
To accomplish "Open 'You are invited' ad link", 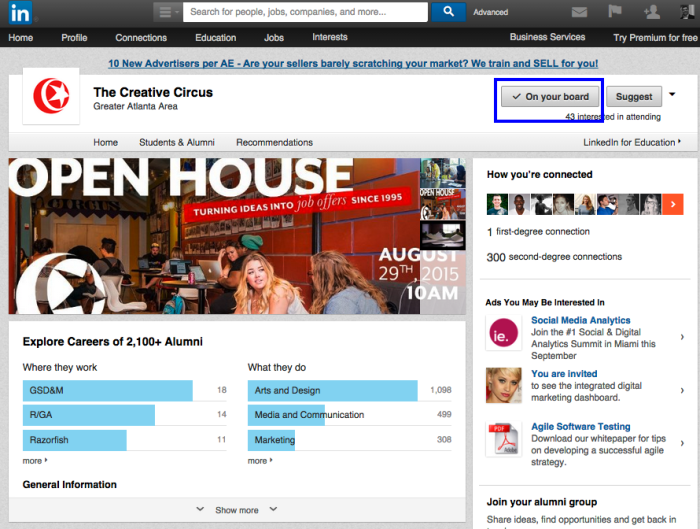I will (x=564, y=374).
